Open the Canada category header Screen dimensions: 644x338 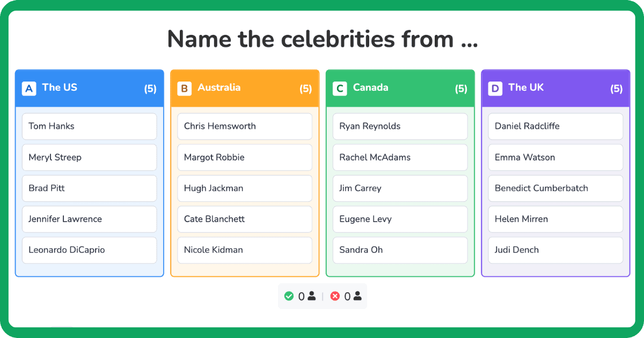click(400, 88)
